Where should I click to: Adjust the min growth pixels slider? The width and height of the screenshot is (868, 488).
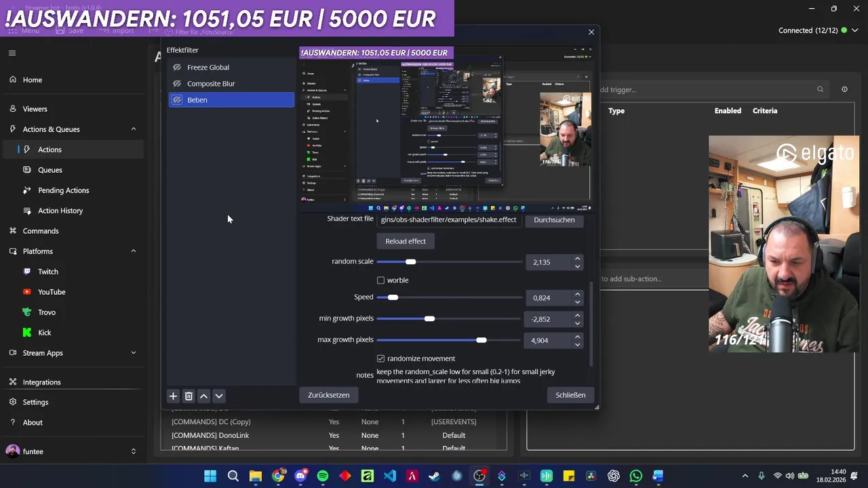(448, 319)
